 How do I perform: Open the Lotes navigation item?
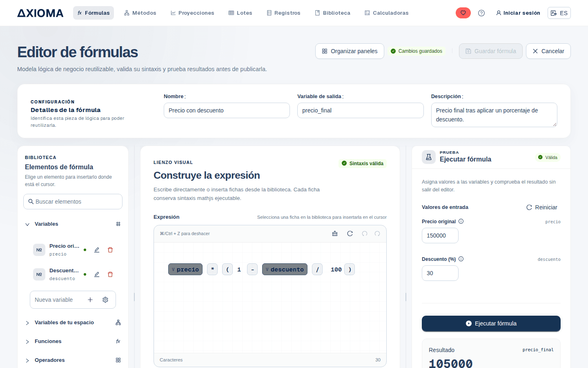coord(241,13)
